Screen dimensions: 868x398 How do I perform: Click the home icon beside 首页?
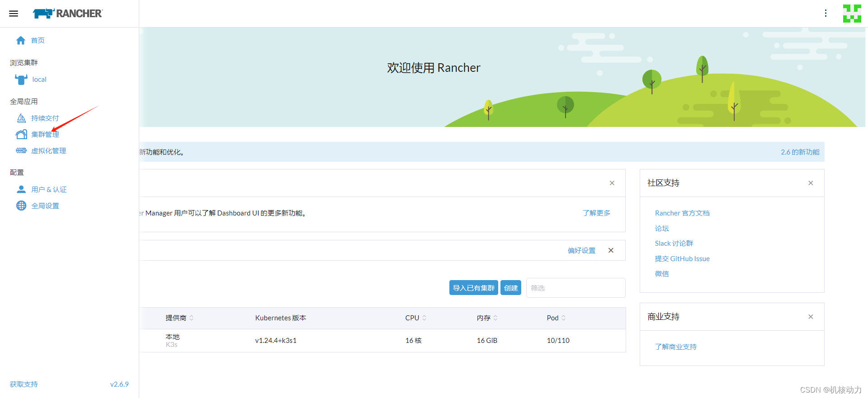click(21, 41)
